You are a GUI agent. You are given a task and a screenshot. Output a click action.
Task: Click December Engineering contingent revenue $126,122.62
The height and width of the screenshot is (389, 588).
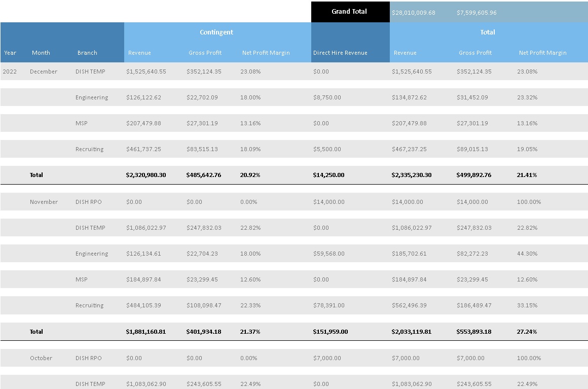(143, 97)
